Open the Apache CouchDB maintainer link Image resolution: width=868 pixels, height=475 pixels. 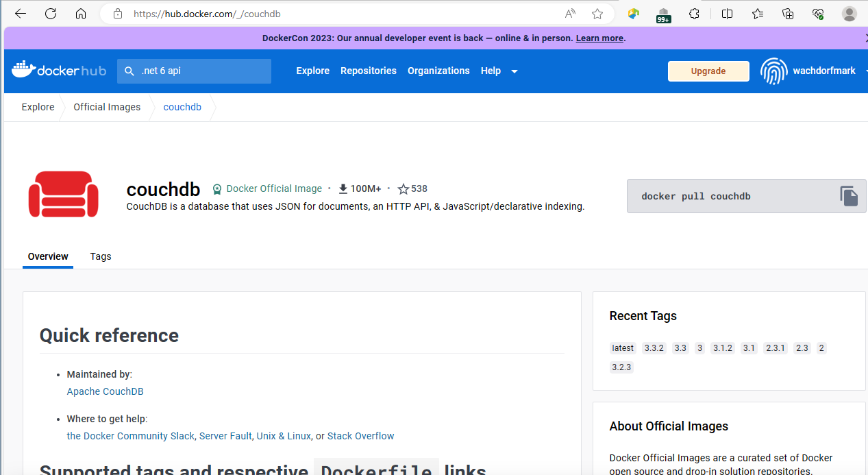coord(106,391)
